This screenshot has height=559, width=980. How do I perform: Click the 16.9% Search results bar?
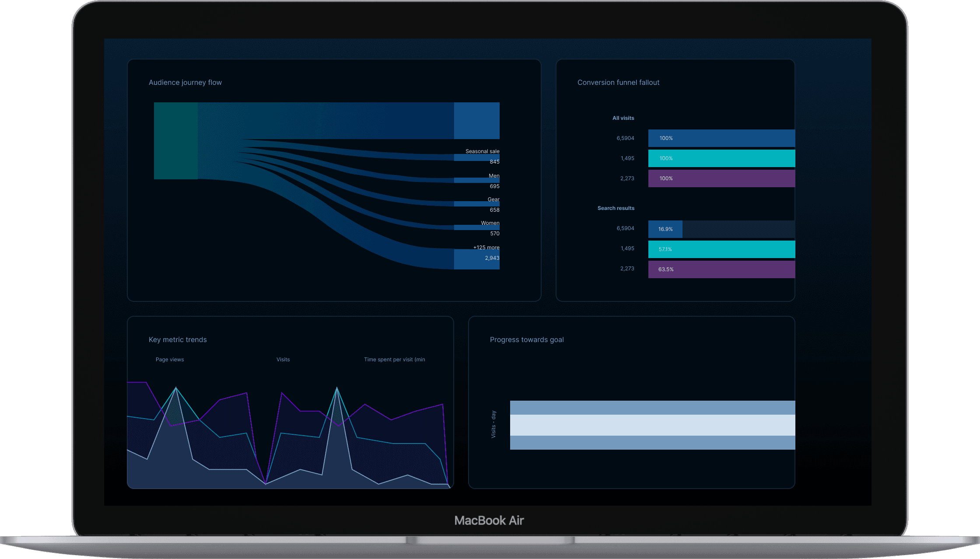(x=665, y=229)
